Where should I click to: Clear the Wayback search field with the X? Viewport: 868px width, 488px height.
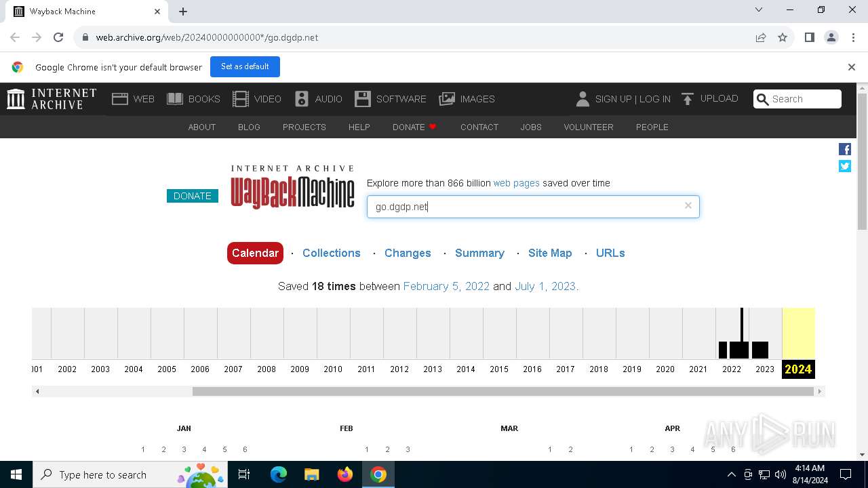tap(688, 205)
